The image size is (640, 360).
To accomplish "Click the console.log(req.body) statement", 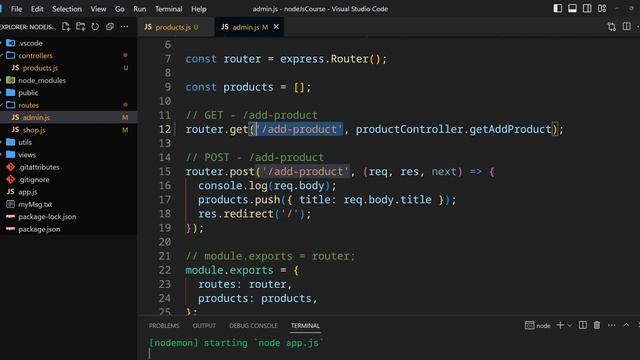I will pyautogui.click(x=267, y=186).
